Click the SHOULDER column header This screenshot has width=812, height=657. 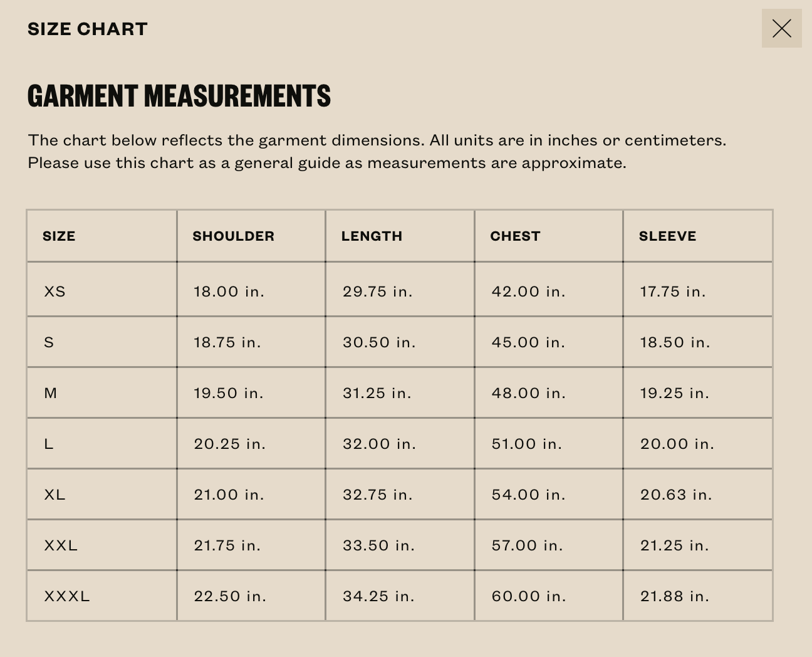point(233,236)
